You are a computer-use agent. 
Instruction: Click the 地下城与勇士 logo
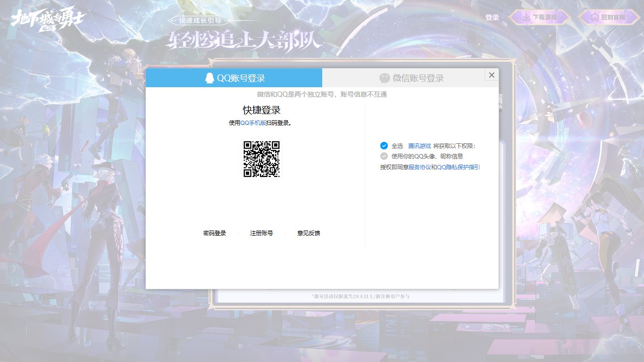48,20
